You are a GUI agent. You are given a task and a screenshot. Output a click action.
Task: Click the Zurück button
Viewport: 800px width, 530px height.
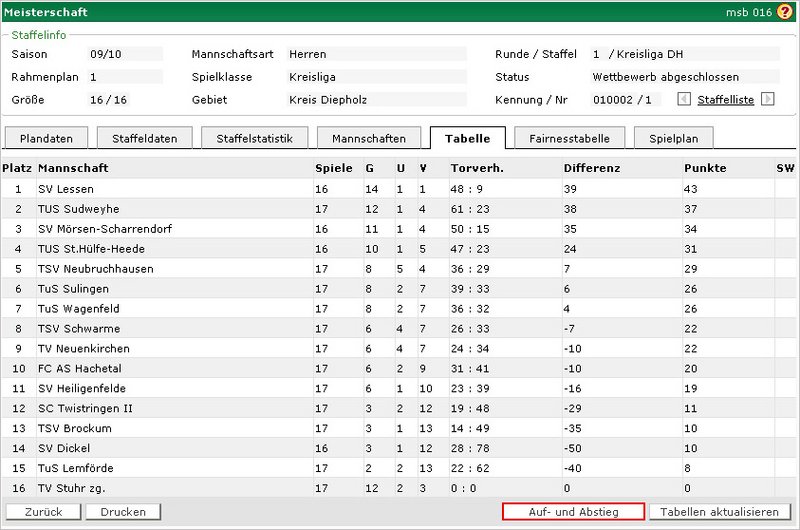click(x=42, y=512)
